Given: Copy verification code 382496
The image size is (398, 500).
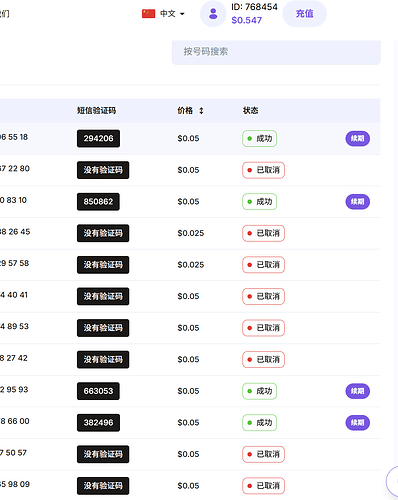Looking at the screenshot, I should 98,423.
